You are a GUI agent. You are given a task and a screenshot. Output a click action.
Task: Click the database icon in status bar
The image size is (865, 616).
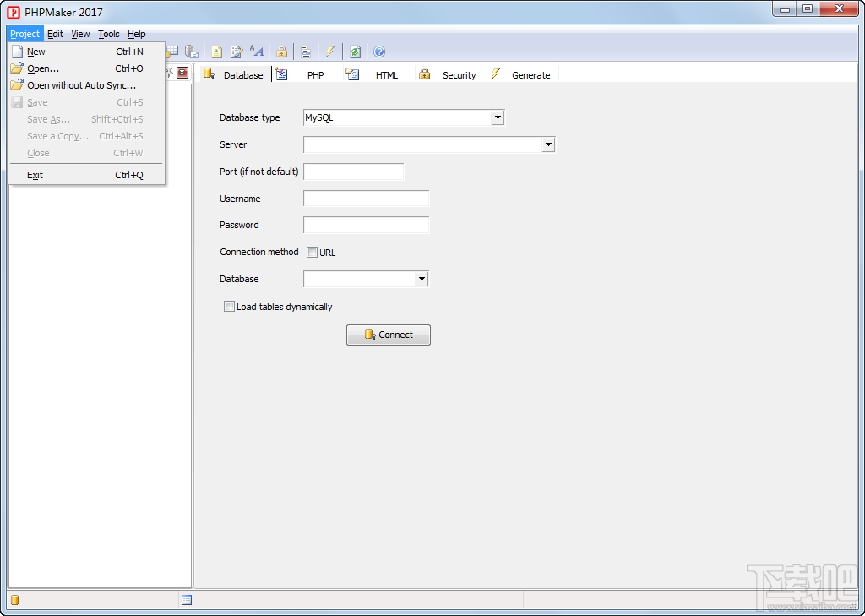[x=14, y=600]
